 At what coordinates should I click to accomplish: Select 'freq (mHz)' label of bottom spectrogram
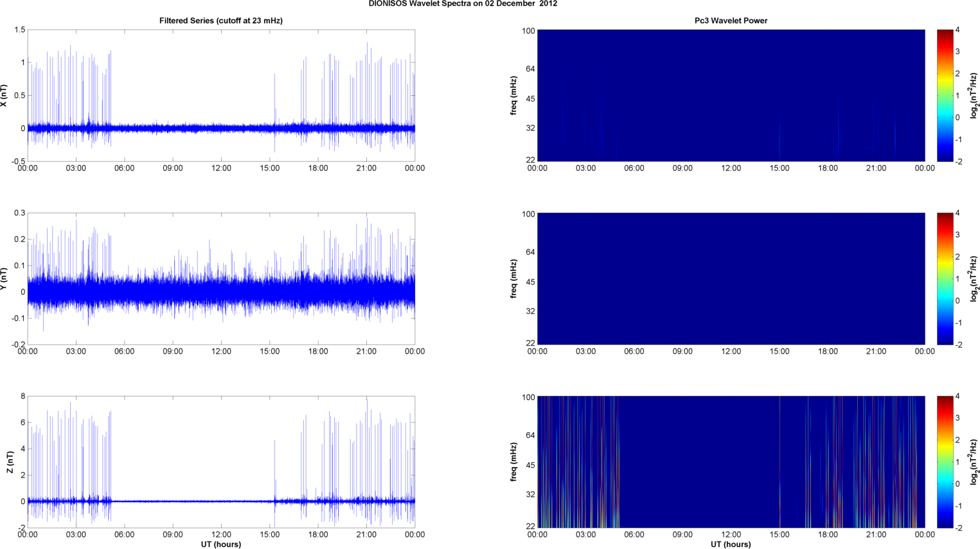pyautogui.click(x=514, y=462)
